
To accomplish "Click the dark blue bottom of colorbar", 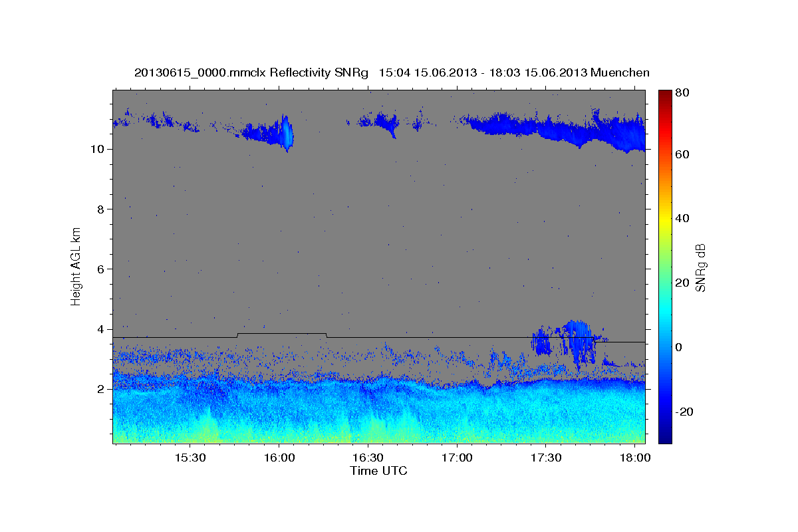I will tap(664, 436).
